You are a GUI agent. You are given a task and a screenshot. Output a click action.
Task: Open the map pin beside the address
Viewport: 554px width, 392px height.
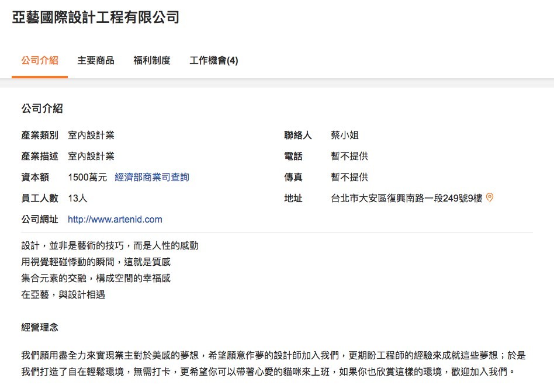490,198
